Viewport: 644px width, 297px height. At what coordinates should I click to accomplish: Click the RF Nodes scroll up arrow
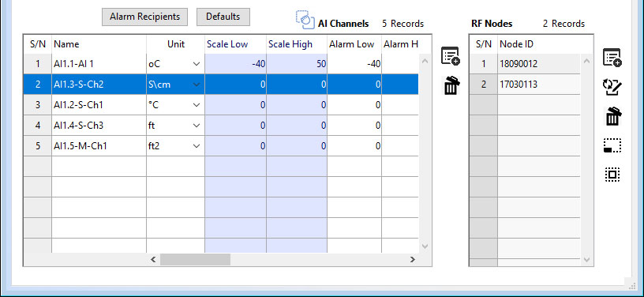pos(586,61)
